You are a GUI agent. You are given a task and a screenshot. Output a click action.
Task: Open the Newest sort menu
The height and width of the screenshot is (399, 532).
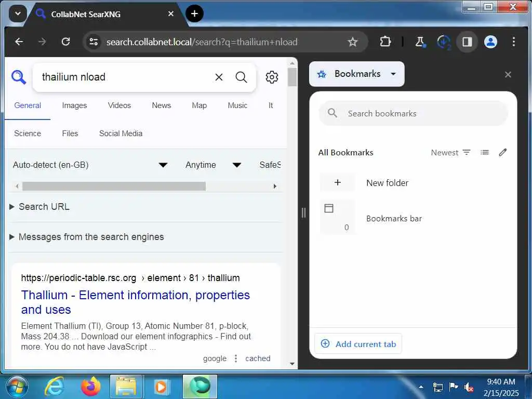click(450, 153)
